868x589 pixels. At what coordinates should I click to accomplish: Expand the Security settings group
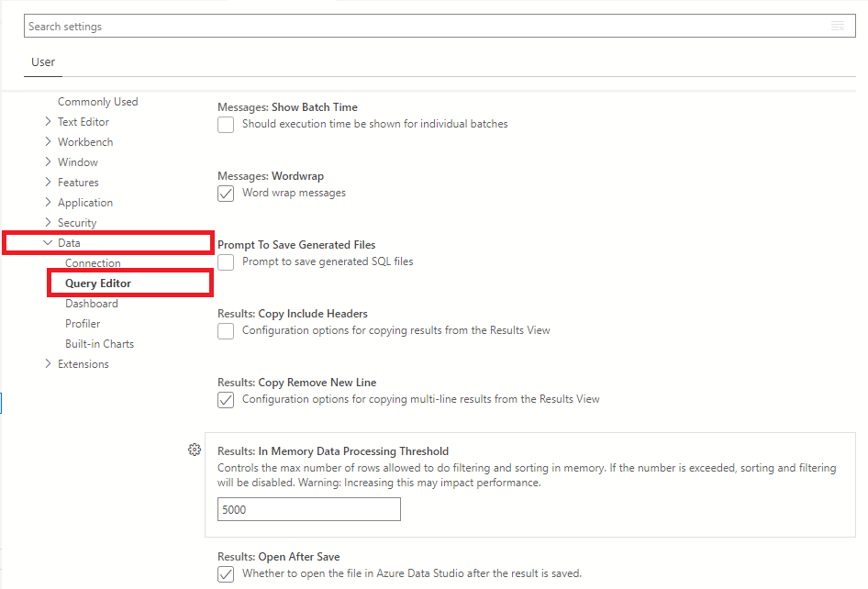[x=48, y=223]
